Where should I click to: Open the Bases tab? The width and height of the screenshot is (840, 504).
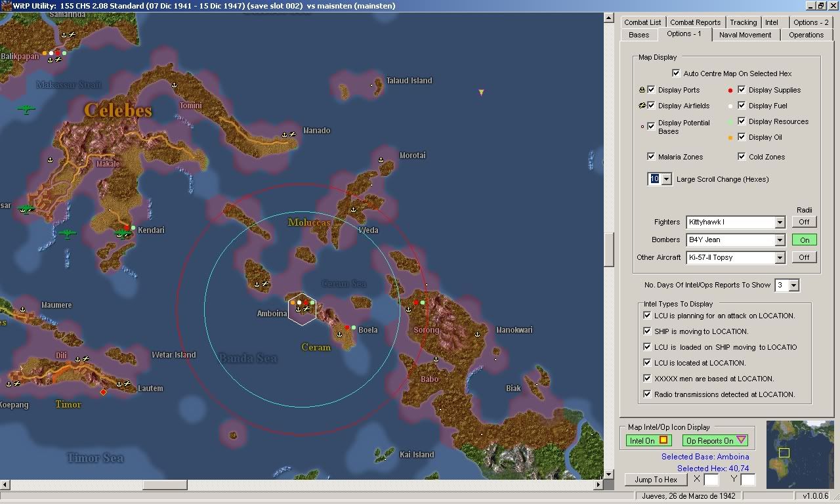[639, 35]
